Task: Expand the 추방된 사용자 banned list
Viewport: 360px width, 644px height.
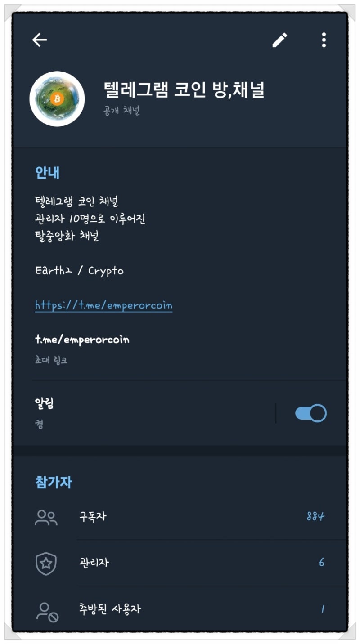Action: [180, 609]
